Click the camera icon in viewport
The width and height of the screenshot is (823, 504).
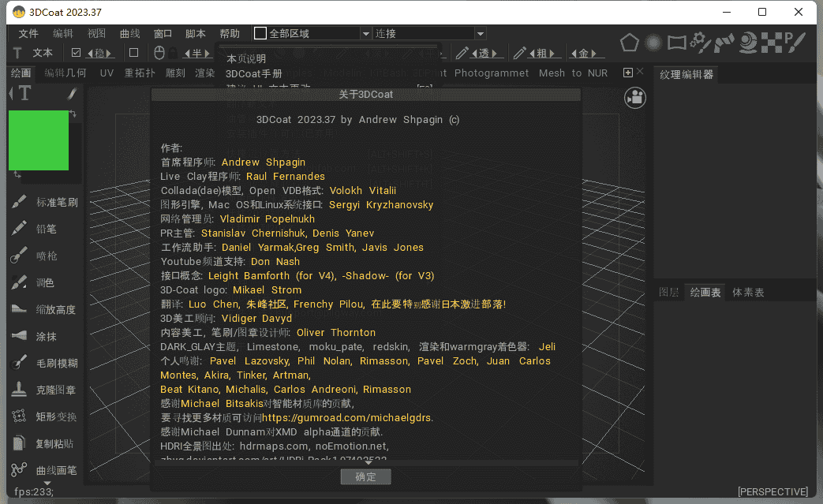point(634,97)
